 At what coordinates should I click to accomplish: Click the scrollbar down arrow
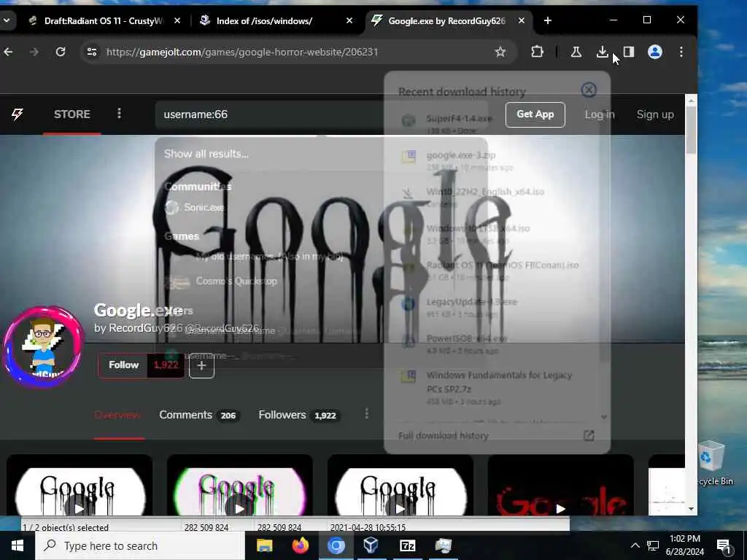(692, 509)
